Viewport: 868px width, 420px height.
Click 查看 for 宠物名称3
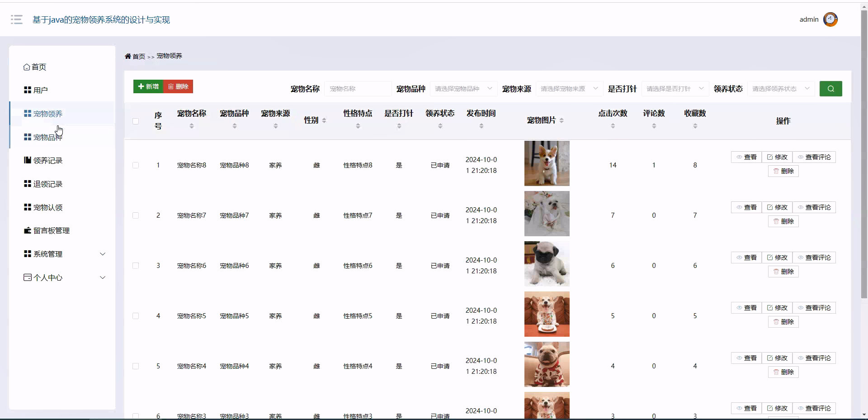tap(746, 408)
